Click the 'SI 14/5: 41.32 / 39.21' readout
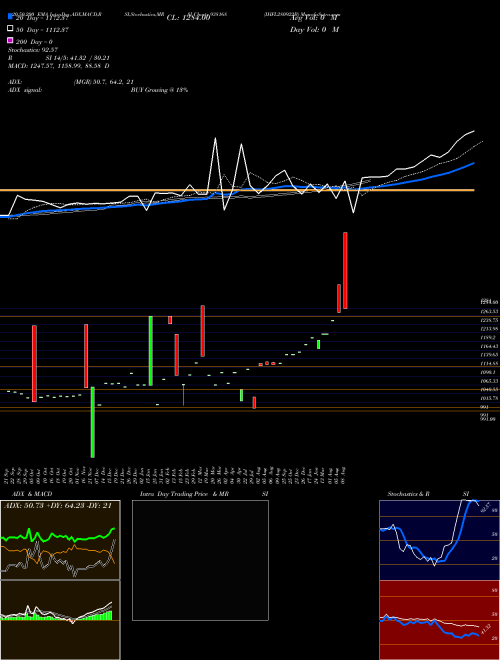The width and height of the screenshot is (500, 660). point(77,58)
